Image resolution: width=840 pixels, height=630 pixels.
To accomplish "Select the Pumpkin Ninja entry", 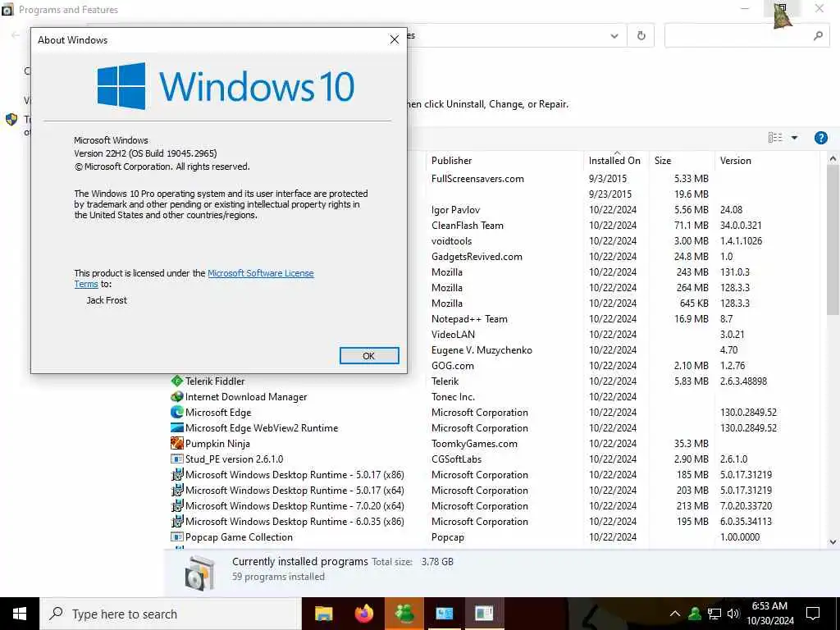I will (x=494, y=443).
